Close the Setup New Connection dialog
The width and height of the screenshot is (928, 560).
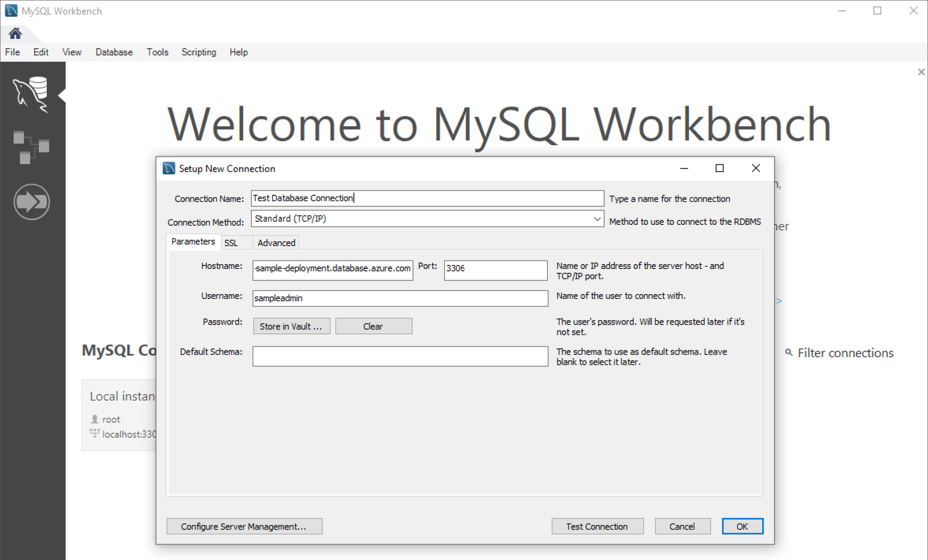pyautogui.click(x=756, y=168)
